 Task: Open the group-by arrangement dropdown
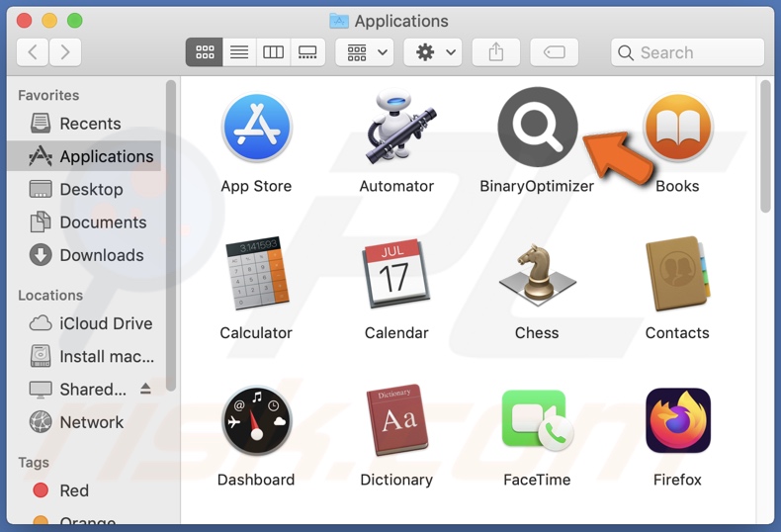click(x=365, y=51)
